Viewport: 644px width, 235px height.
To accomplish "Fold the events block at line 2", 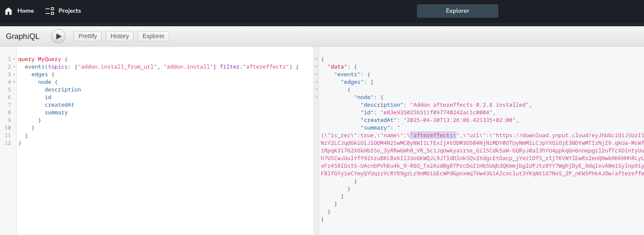I will coord(14,67).
